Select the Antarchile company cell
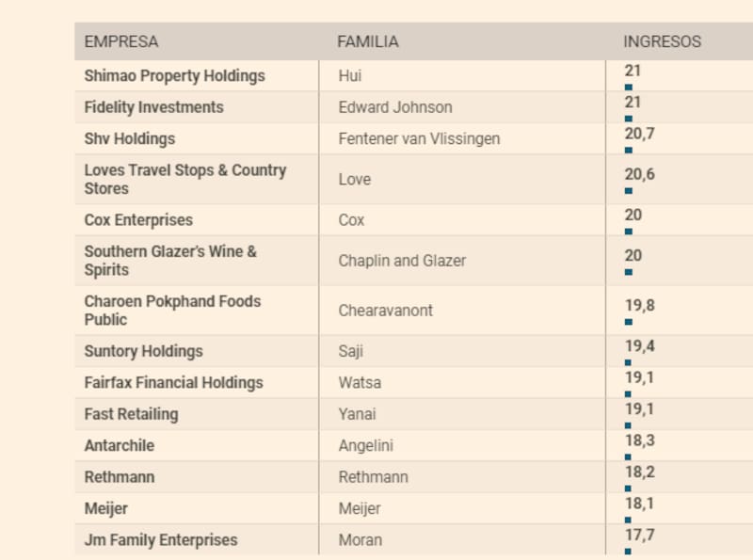Screen dimensions: 753x560 click(120, 445)
